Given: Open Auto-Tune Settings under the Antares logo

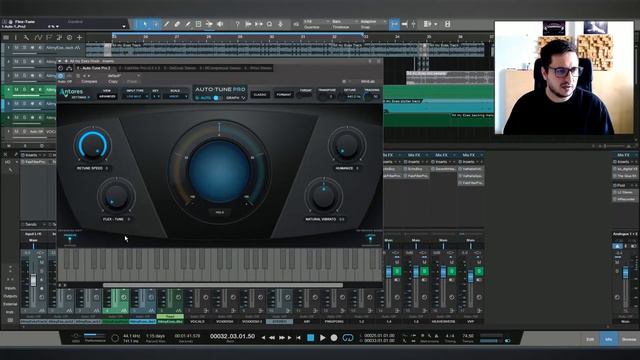Looking at the screenshot, I should click(80, 98).
